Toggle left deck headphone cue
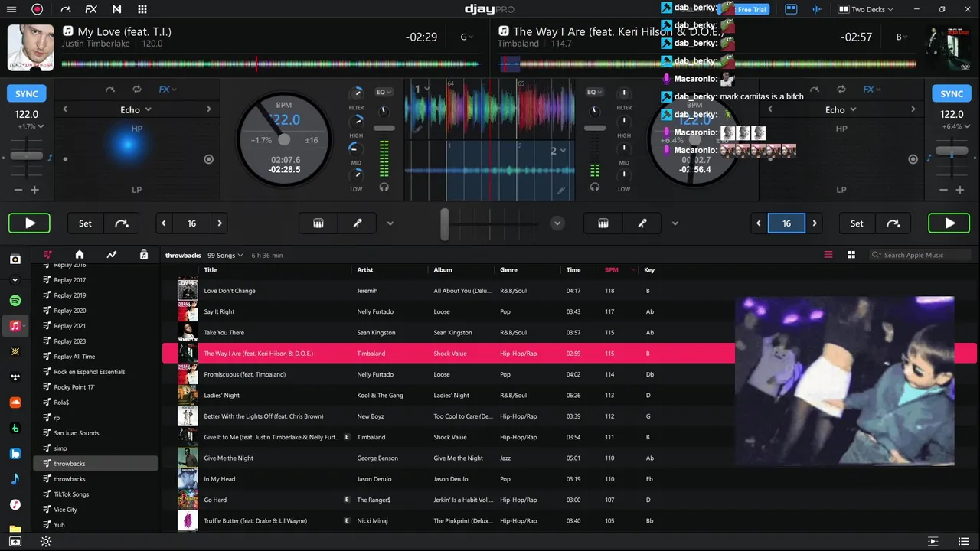980x551 pixels. point(384,187)
